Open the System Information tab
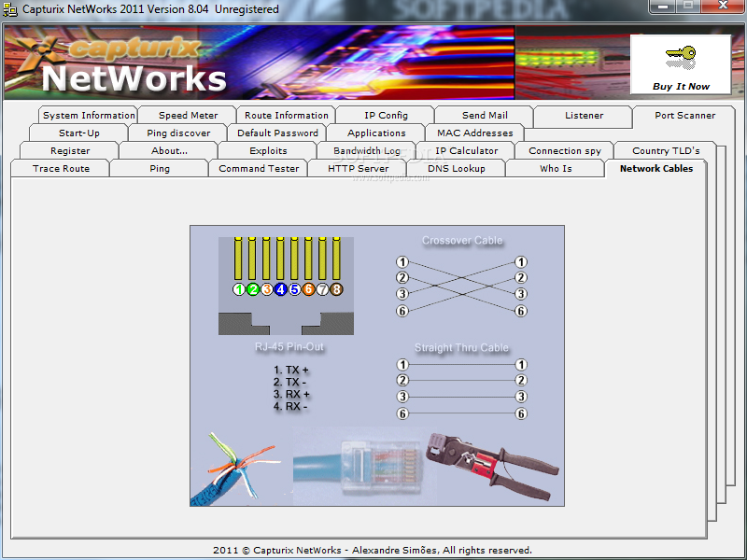 pos(89,115)
